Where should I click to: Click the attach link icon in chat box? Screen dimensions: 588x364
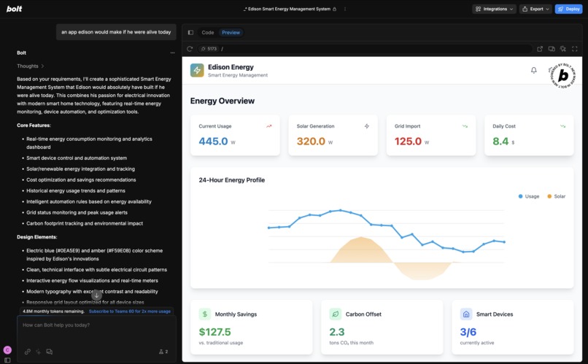(x=28, y=352)
